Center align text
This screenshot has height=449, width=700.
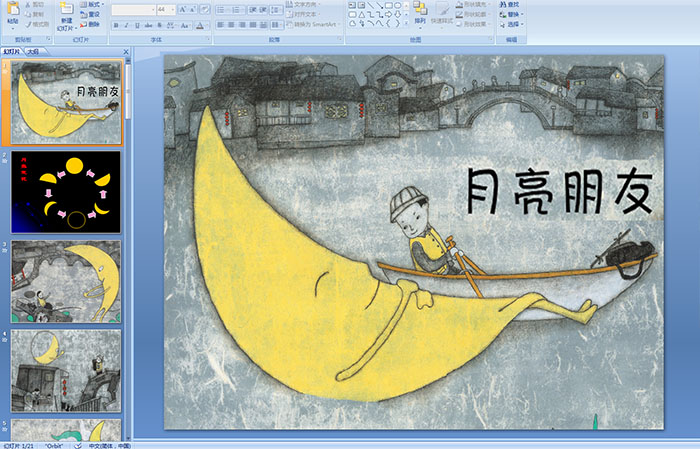coord(231,25)
